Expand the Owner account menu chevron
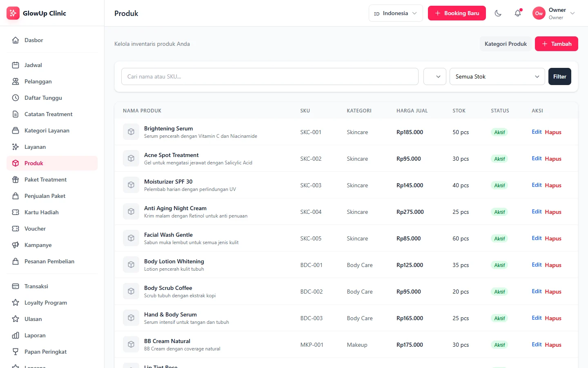 pos(572,13)
